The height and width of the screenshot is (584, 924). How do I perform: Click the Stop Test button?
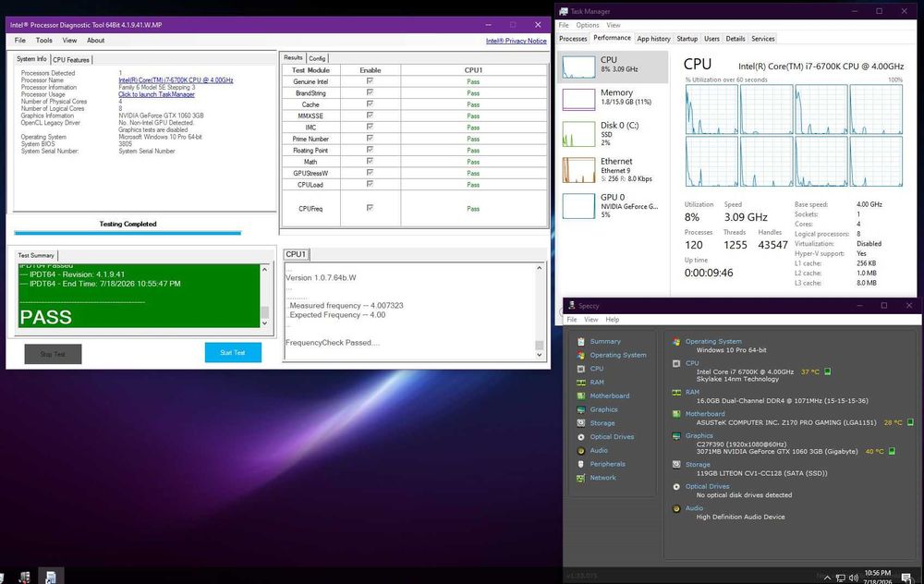(x=53, y=354)
